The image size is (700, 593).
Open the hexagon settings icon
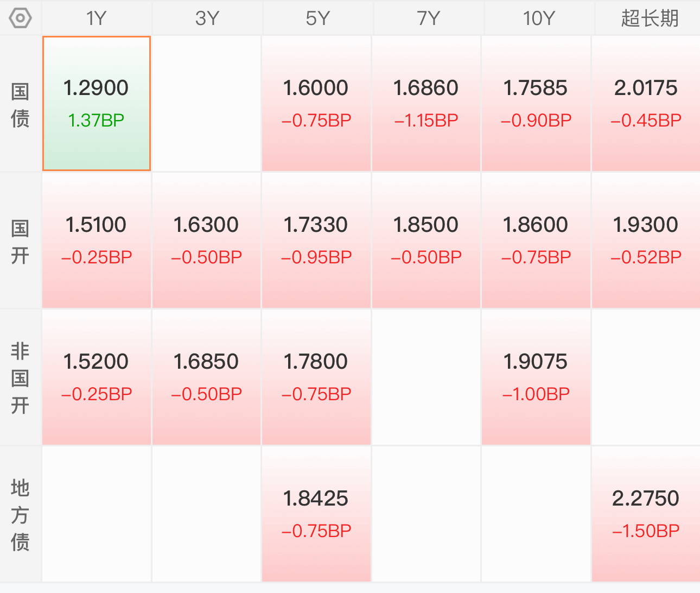pos(20,18)
